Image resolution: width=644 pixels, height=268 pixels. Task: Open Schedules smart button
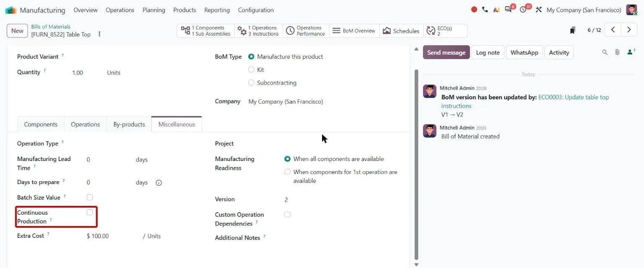401,31
